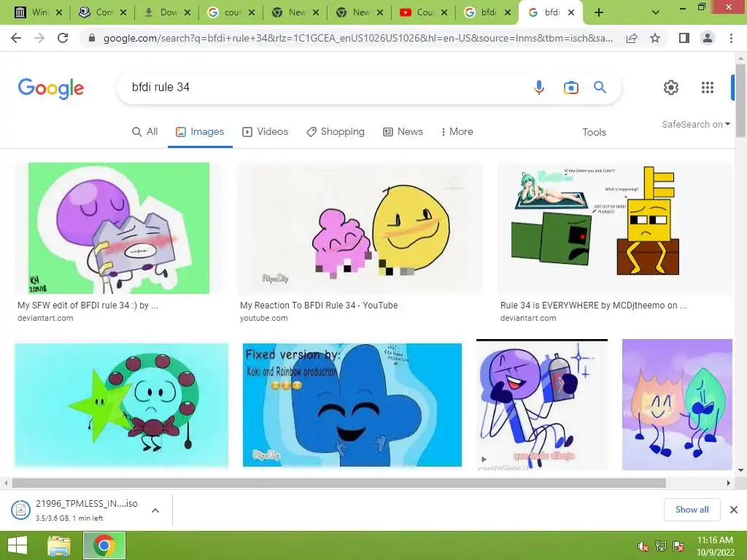
Task: Click the address bar URL
Action: click(357, 38)
